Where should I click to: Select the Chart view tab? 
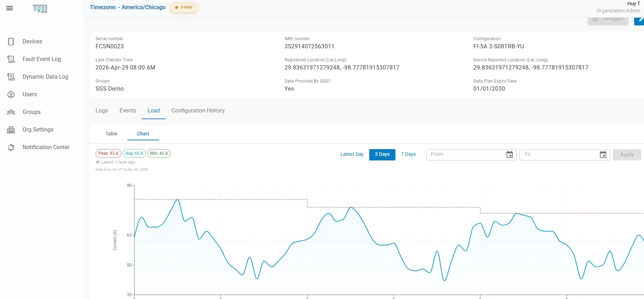click(143, 134)
